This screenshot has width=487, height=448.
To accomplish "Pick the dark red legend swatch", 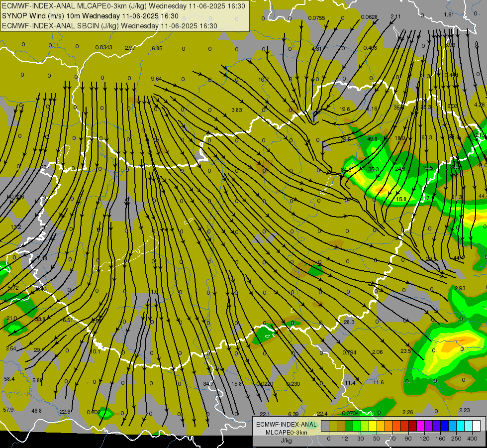I will click(412, 426).
